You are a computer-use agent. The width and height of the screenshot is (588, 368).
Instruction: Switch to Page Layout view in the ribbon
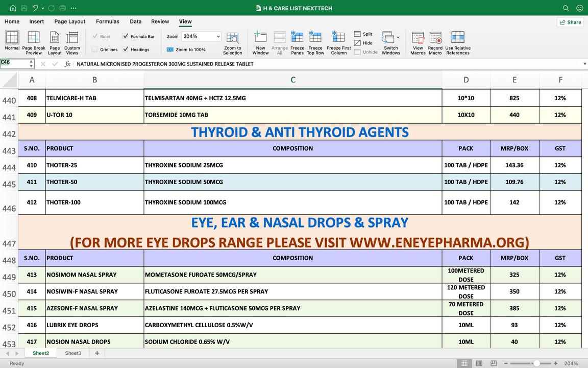tap(55, 43)
